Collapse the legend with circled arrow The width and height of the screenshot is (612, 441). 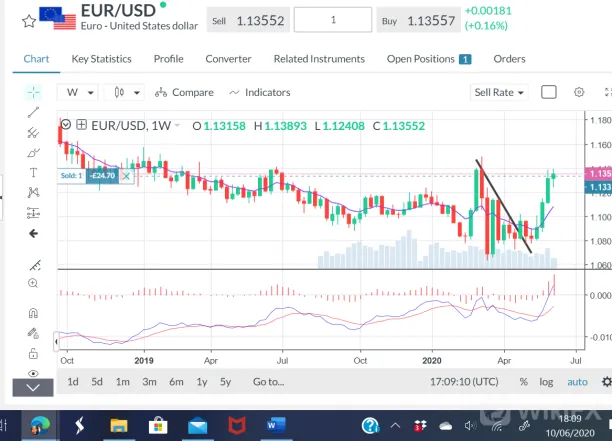coord(66,125)
